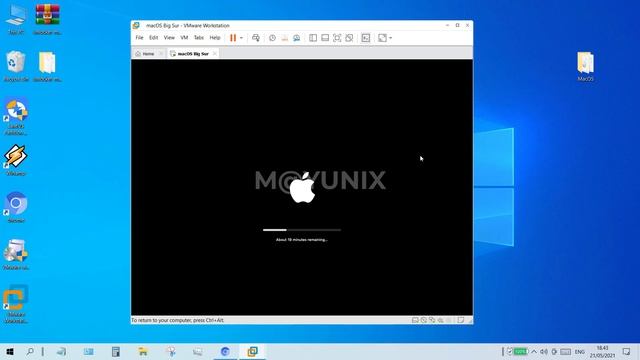This screenshot has height=360, width=640.
Task: Click the battery indicator in system tray
Action: (520, 351)
